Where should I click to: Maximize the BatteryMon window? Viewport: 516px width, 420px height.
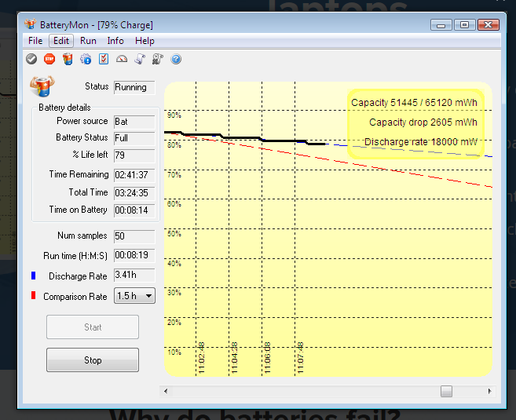click(464, 25)
